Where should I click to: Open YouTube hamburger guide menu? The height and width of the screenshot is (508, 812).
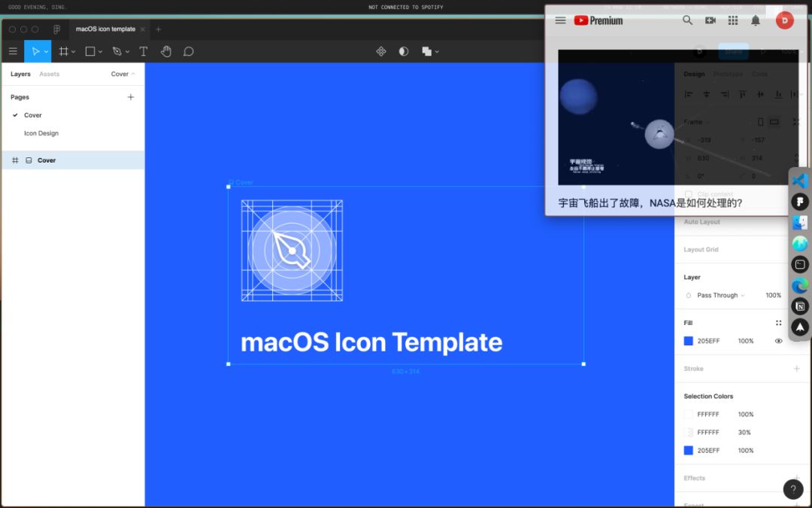pos(560,20)
